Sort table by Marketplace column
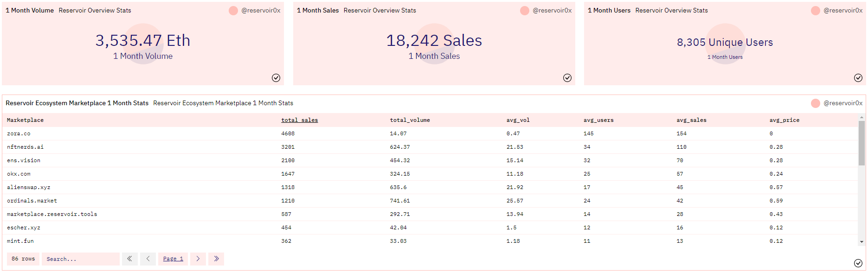 pyautogui.click(x=25, y=120)
